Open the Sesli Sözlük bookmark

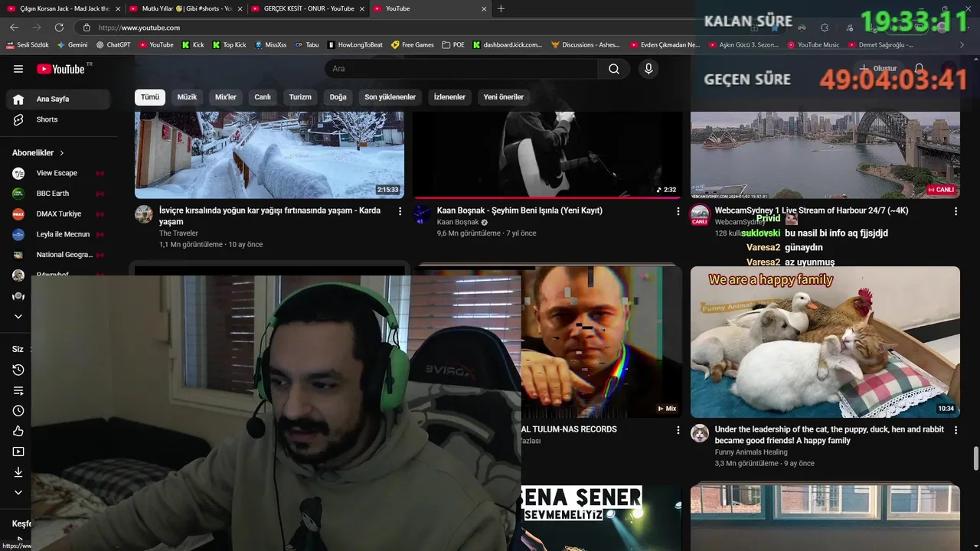(x=28, y=44)
